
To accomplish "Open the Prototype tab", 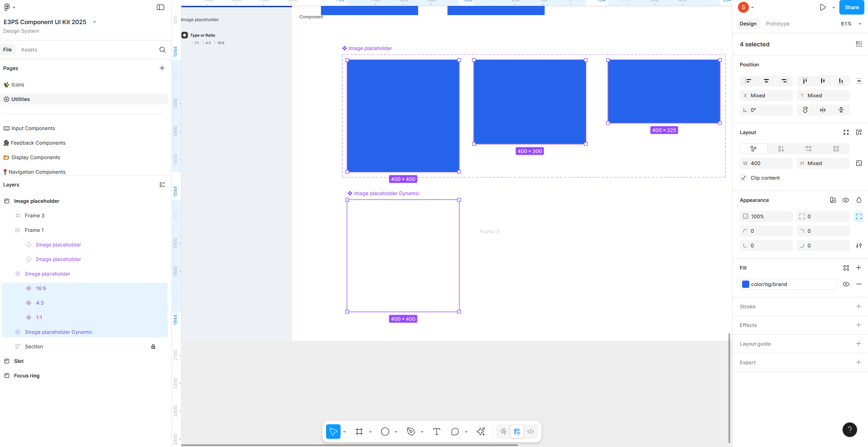I will [778, 24].
